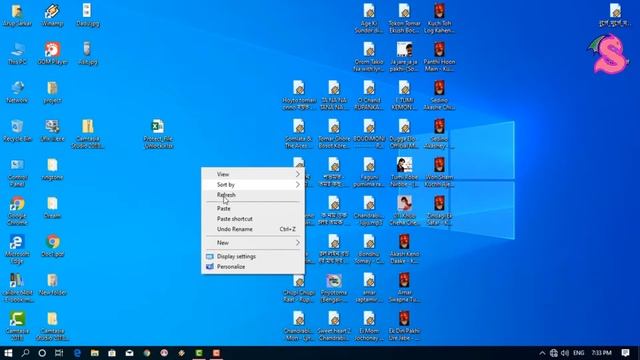Select the New folder desktop icon
Screen dimensions: 640x360
click(x=52, y=284)
